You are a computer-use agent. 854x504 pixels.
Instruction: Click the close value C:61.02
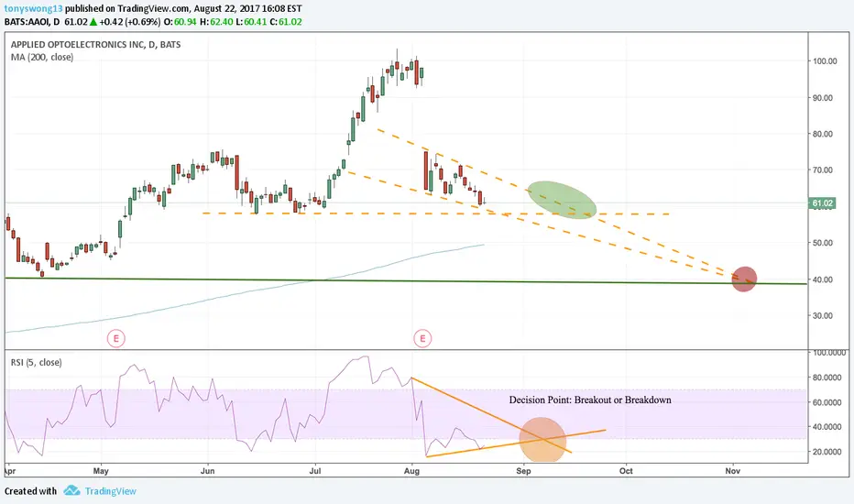(285, 22)
